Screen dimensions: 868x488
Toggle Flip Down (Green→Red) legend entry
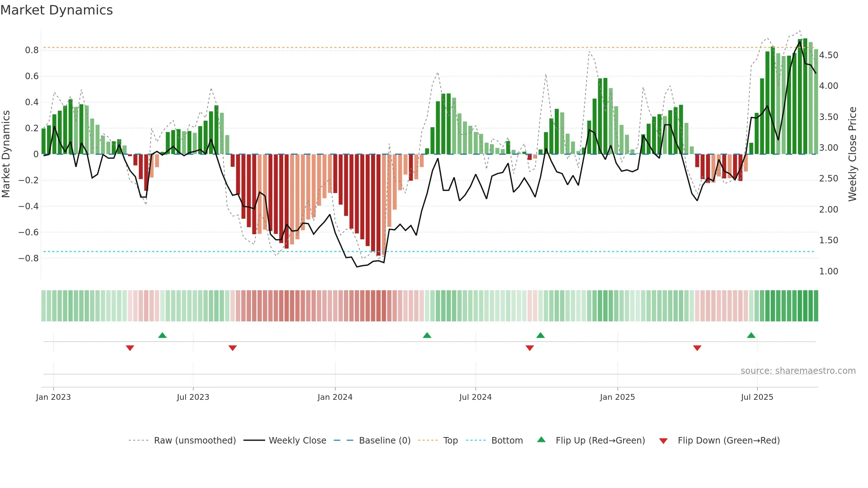click(x=719, y=440)
